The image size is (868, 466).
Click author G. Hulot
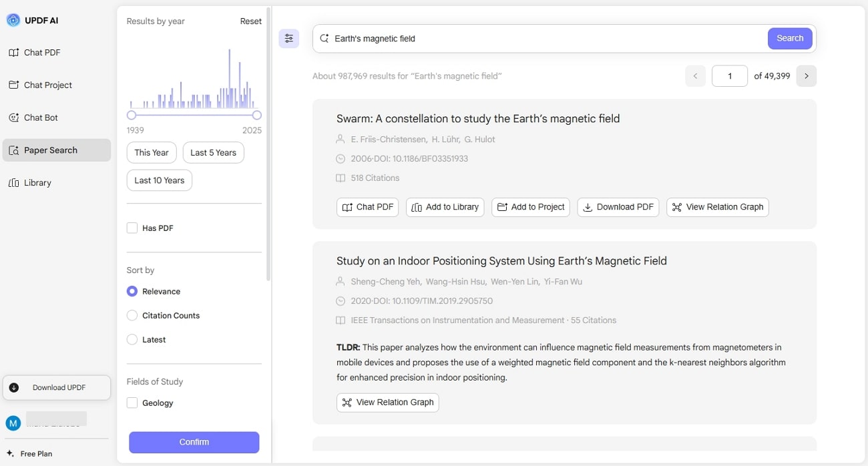coord(479,140)
